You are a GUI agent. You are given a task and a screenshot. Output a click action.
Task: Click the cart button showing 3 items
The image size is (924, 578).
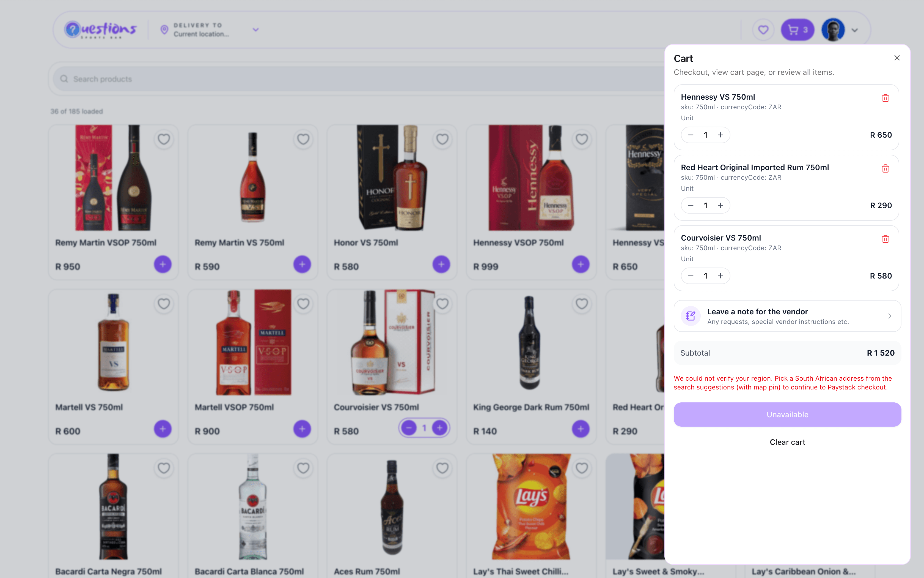click(798, 30)
